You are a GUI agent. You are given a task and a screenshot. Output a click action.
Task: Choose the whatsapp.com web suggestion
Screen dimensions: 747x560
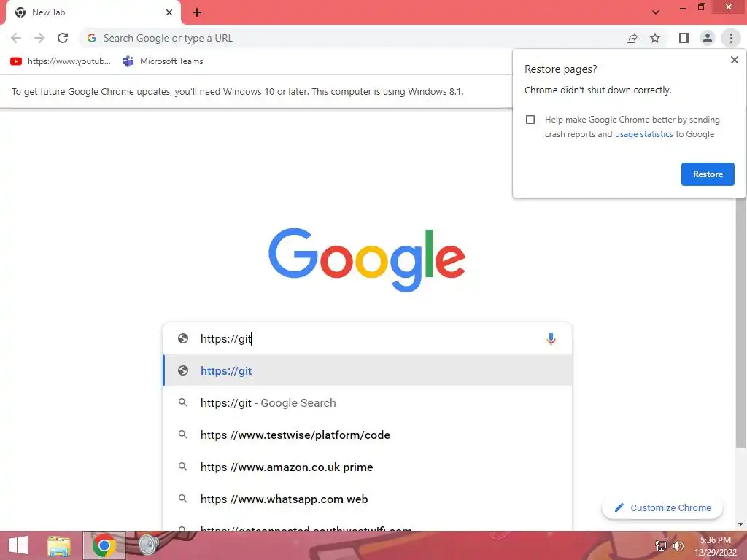[368, 499]
